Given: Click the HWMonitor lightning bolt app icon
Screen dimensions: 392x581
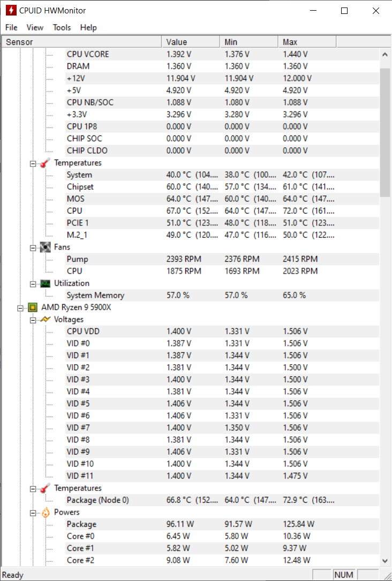Looking at the screenshot, I should (11, 10).
